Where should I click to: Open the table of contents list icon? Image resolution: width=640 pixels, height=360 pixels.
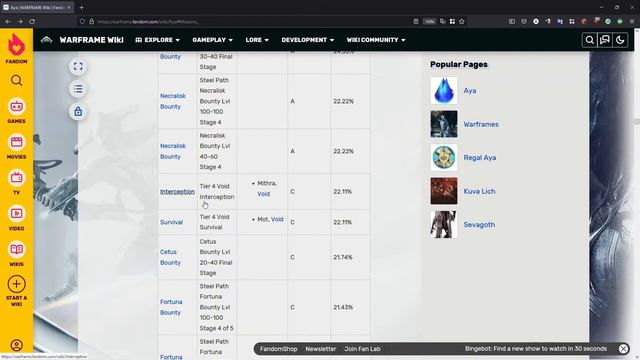point(78,89)
